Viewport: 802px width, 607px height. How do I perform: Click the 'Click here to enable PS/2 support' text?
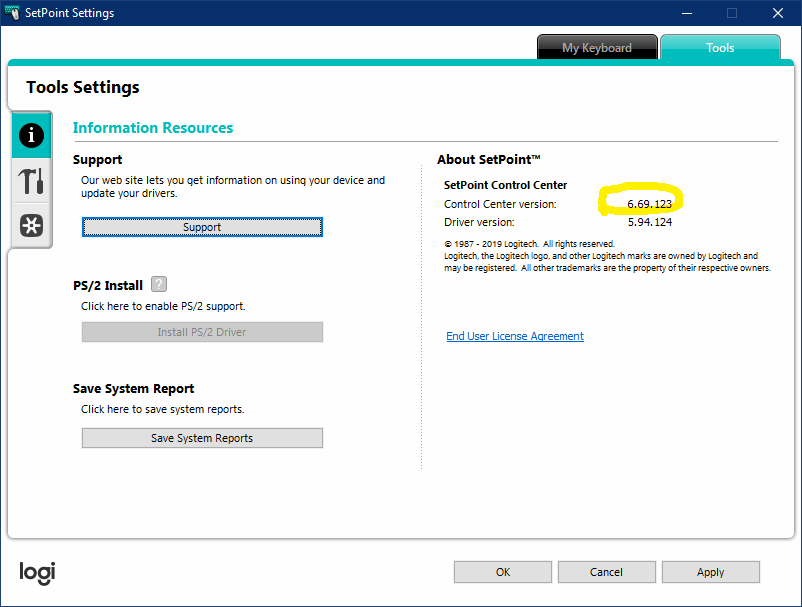(163, 306)
